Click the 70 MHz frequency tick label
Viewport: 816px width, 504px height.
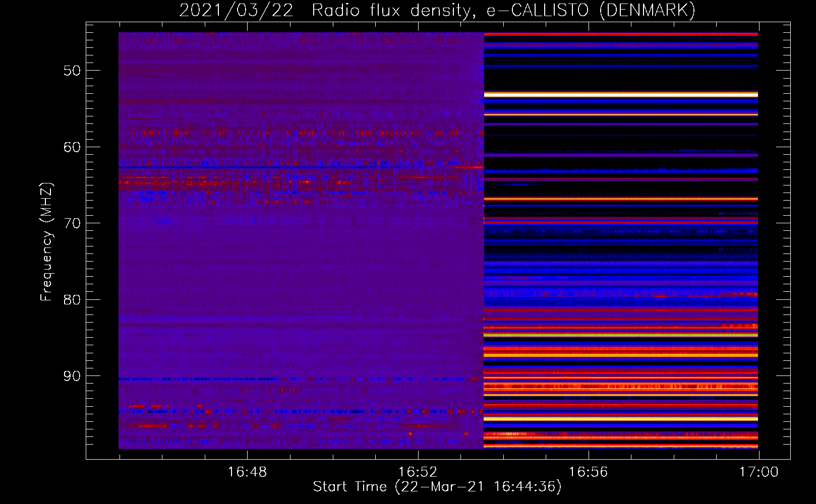[72, 223]
